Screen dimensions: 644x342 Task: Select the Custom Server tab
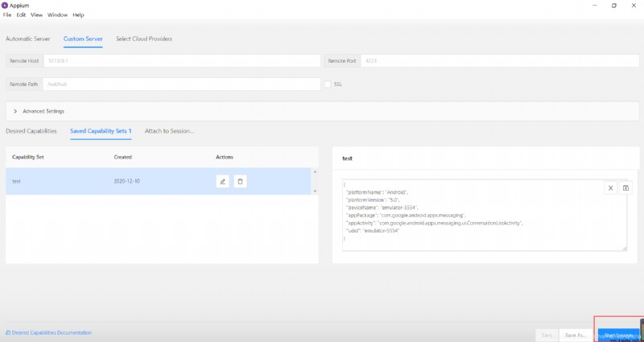click(x=83, y=39)
